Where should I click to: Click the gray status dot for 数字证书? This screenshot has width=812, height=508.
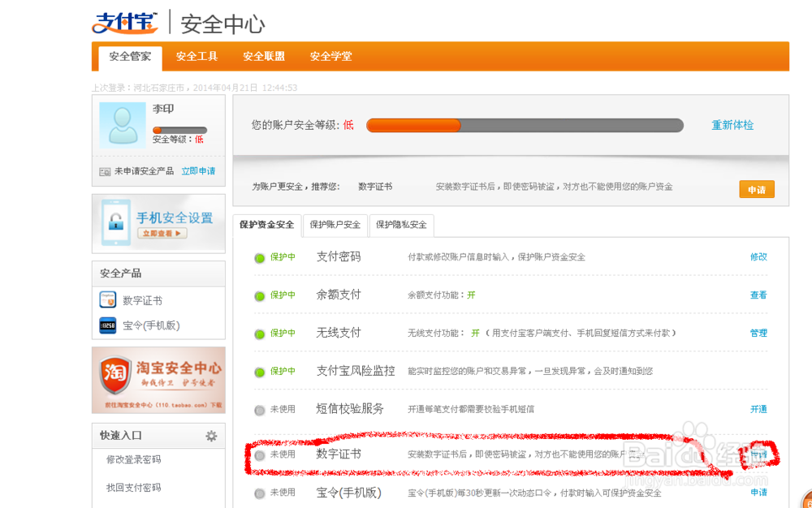coord(260,455)
